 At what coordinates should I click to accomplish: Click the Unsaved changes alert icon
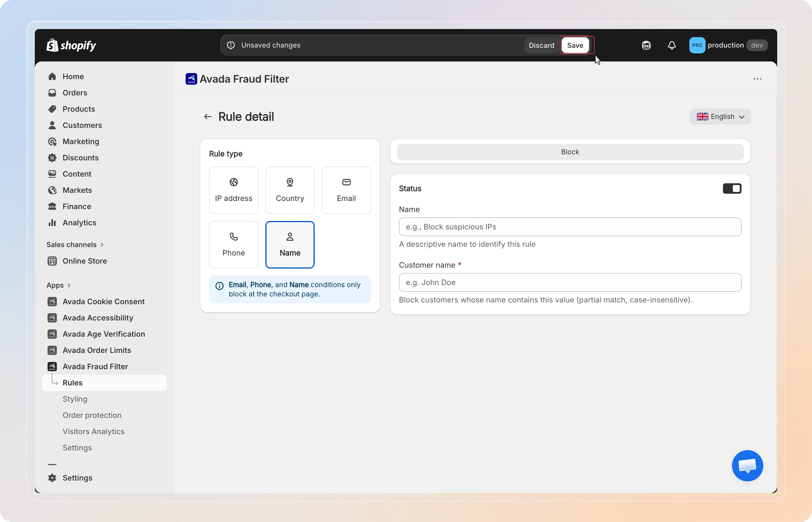[231, 45]
